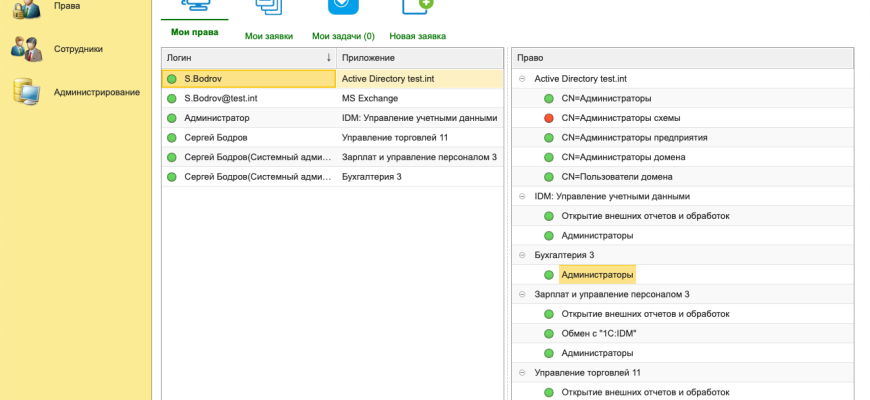Click the Новая заявка plus icon
This screenshot has width=870, height=400.
click(x=417, y=6)
